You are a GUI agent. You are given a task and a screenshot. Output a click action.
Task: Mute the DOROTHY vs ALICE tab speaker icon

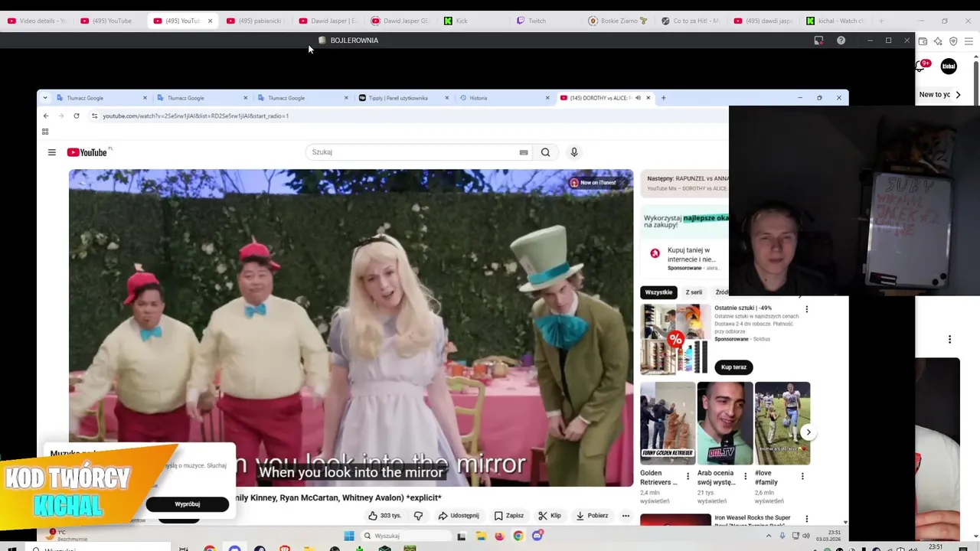tap(638, 98)
